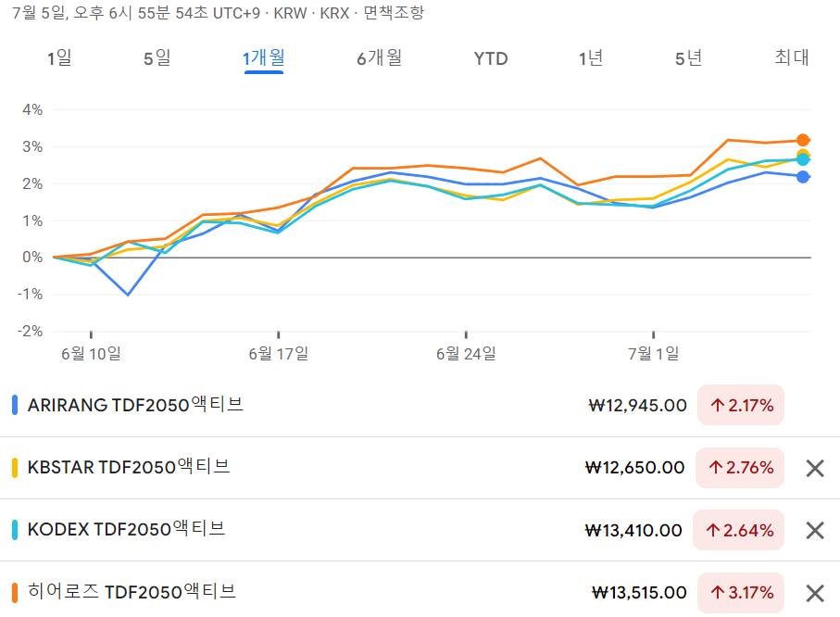The image size is (840, 617).
Task: Click the cyan color bar beside KODEX
Action: pyautogui.click(x=15, y=530)
